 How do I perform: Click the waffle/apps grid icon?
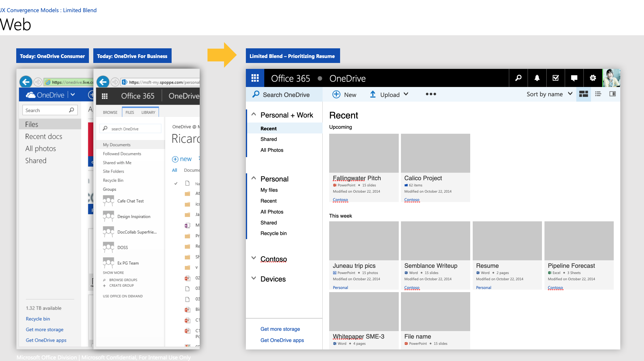point(256,78)
